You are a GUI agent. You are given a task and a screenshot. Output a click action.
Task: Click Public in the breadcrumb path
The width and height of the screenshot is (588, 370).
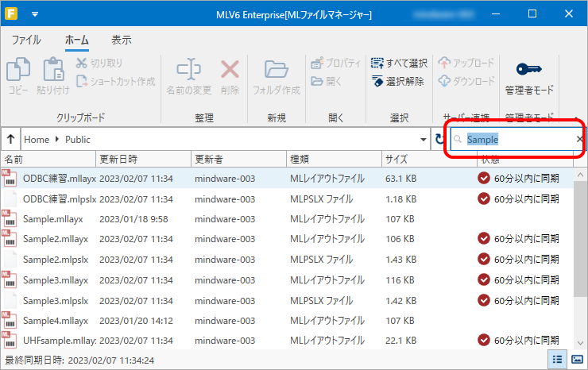coord(78,140)
